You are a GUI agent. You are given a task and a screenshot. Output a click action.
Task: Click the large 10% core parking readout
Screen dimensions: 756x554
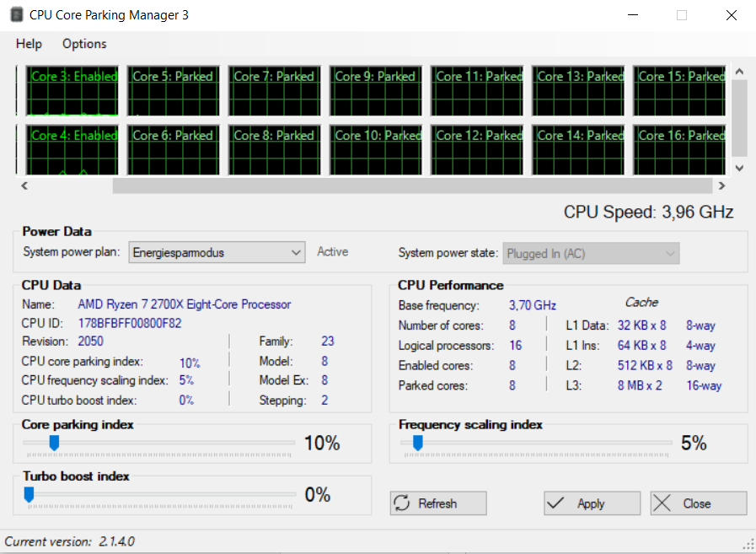[322, 443]
